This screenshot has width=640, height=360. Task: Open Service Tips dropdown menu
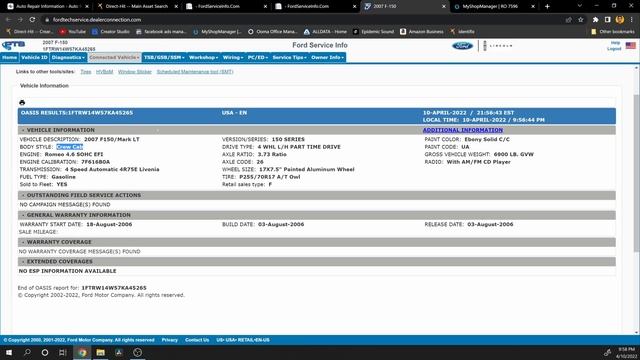point(289,58)
